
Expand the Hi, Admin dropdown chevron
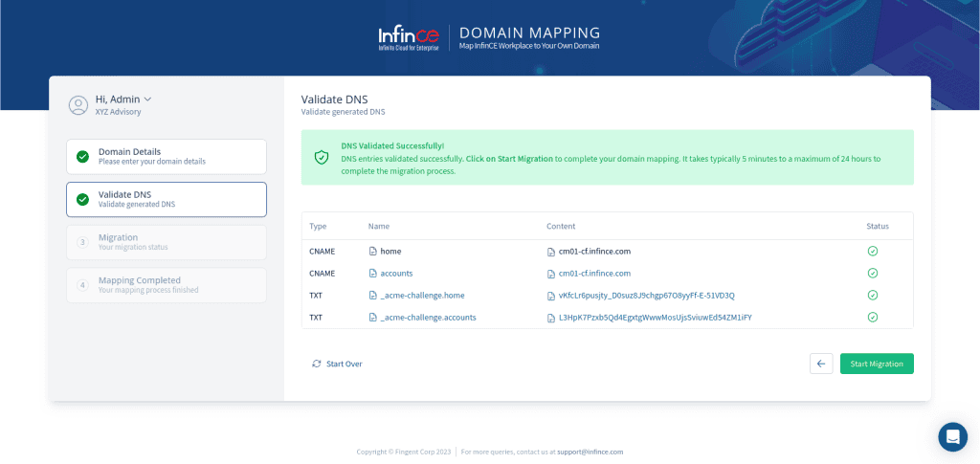click(147, 99)
